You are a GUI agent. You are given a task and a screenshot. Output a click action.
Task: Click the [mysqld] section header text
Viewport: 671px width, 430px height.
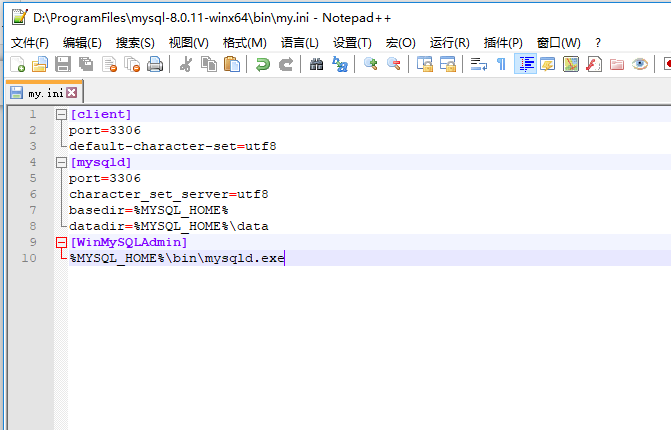click(x=101, y=162)
